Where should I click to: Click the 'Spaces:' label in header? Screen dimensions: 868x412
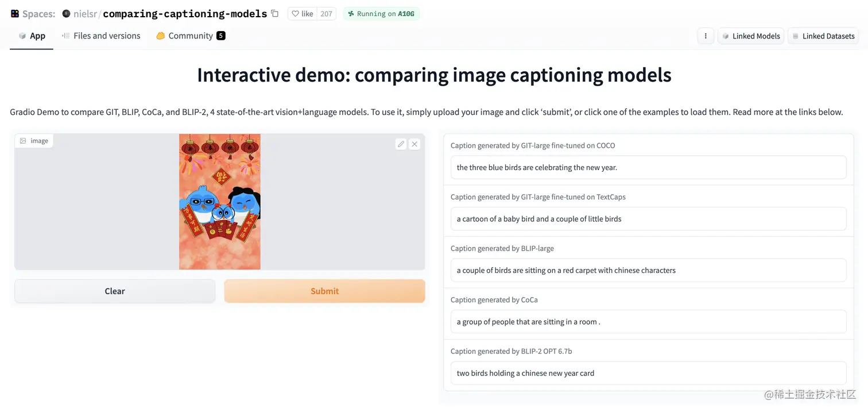point(39,14)
